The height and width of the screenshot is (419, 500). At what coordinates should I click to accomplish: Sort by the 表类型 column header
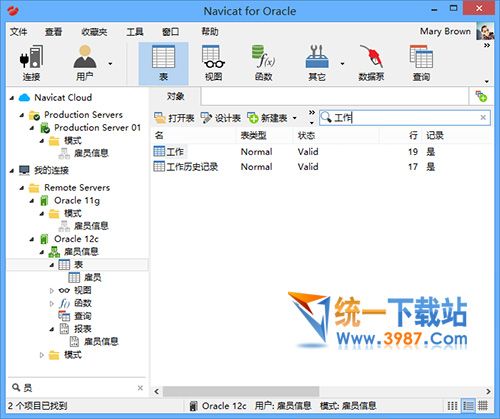pyautogui.click(x=265, y=135)
